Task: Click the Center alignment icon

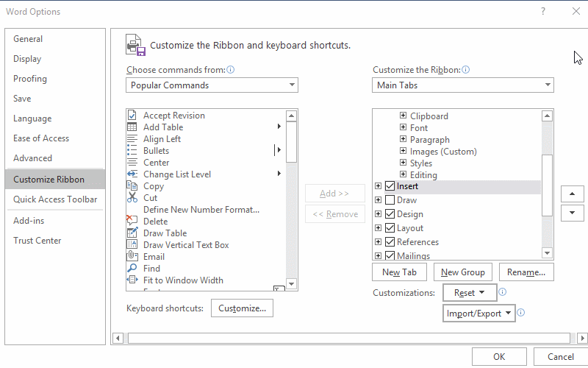Action: (x=132, y=162)
